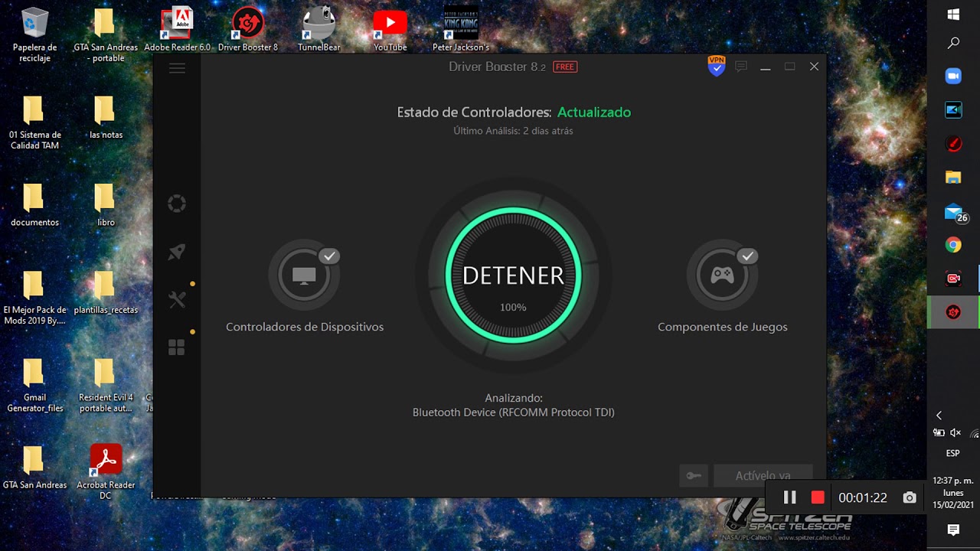Select the Driver Booster 8 desktop shortcut
Image resolution: width=980 pixels, height=551 pixels.
(x=248, y=31)
